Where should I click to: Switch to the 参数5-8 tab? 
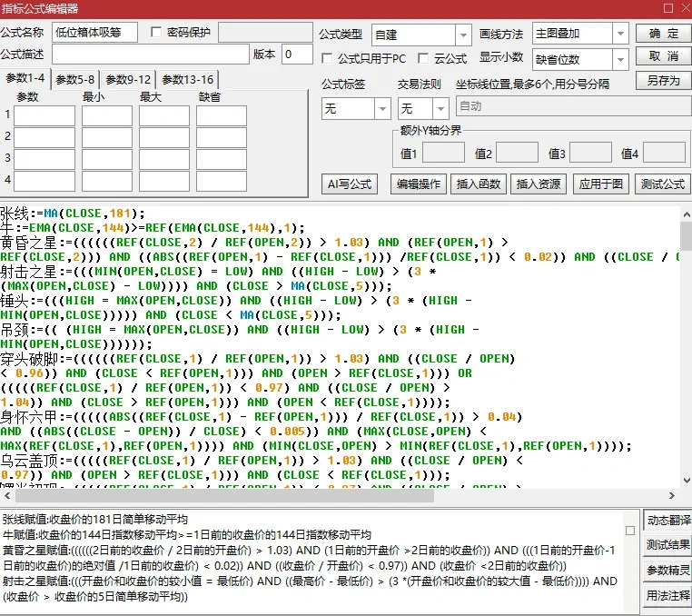(75, 80)
